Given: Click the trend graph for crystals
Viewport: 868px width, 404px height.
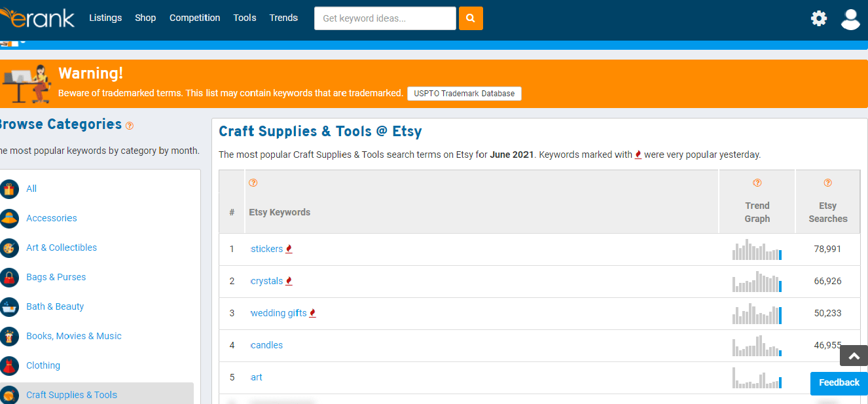Looking at the screenshot, I should 757,282.
